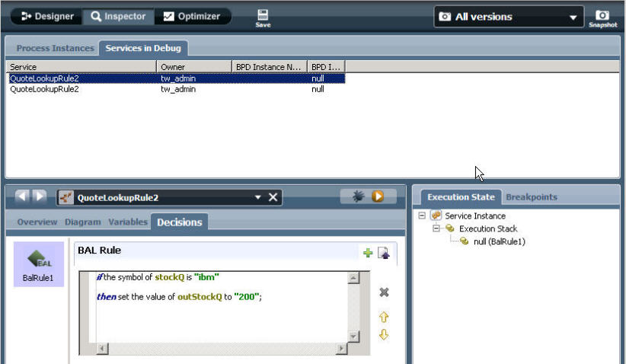Screen dimensions: 626x364
Task: Click the BPD Instance N... column header
Action: tap(270, 67)
